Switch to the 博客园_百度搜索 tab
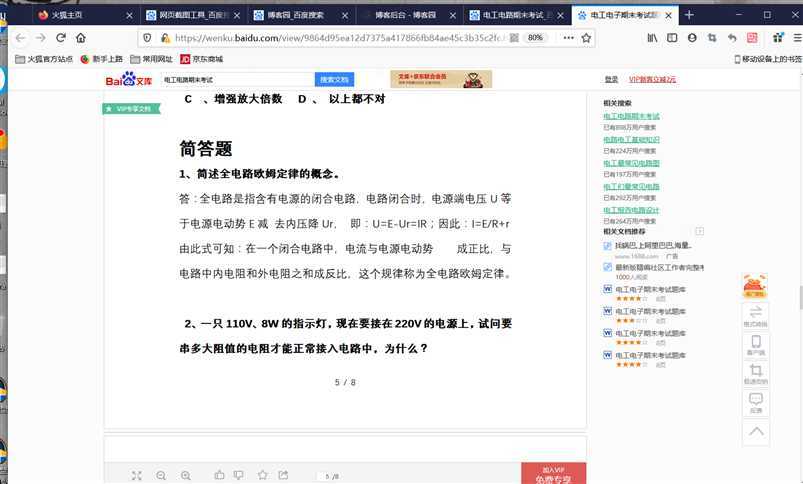Image resolution: width=803 pixels, height=484 pixels. tap(301, 15)
